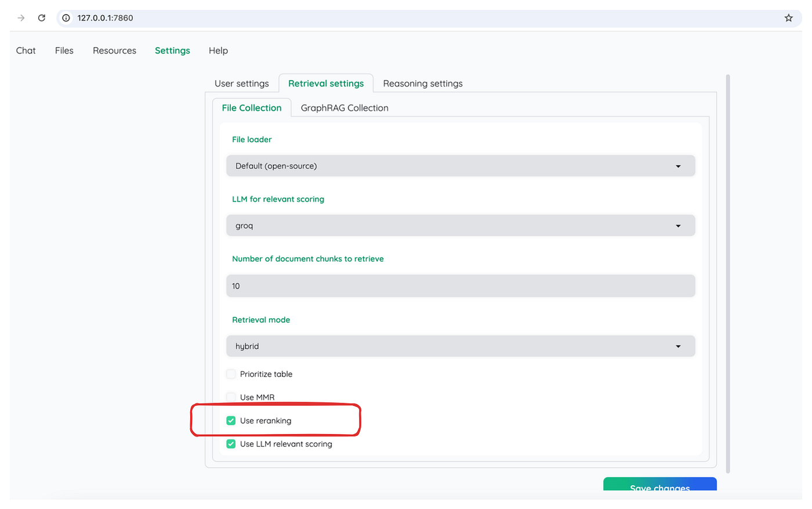
Task: Open the Reasoning settings tab
Action: click(422, 83)
